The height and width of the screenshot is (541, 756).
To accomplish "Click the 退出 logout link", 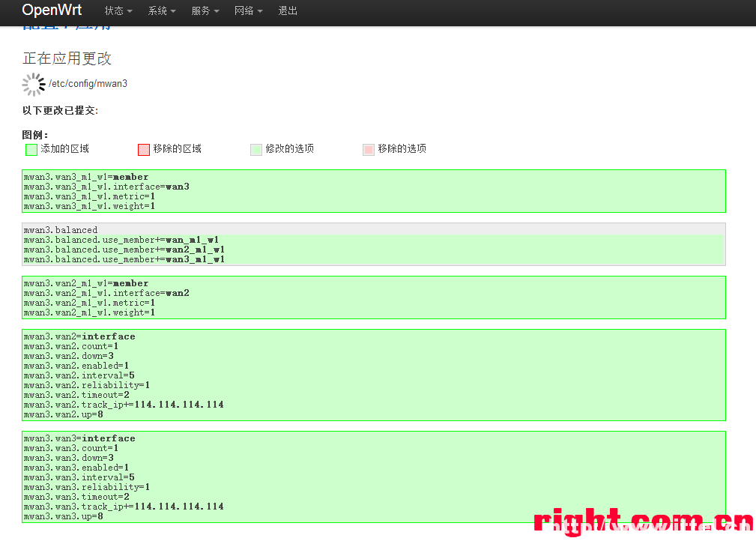I will [288, 10].
